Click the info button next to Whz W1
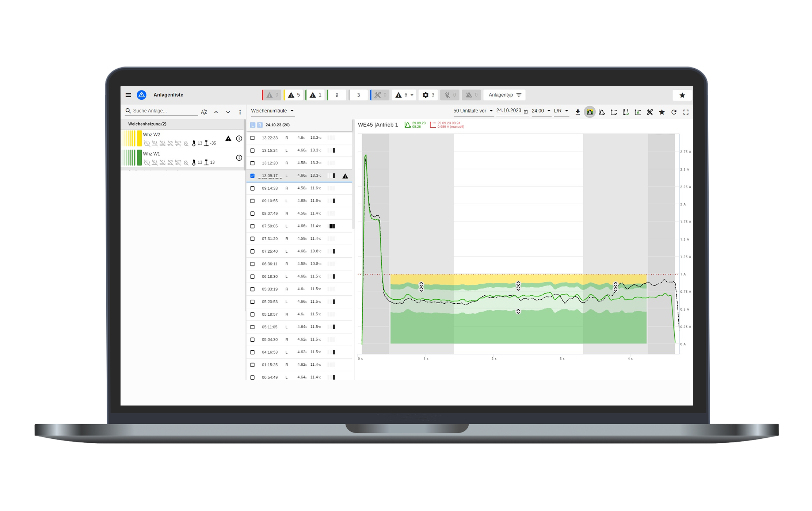Screen dimensions: 812x511 239,158
